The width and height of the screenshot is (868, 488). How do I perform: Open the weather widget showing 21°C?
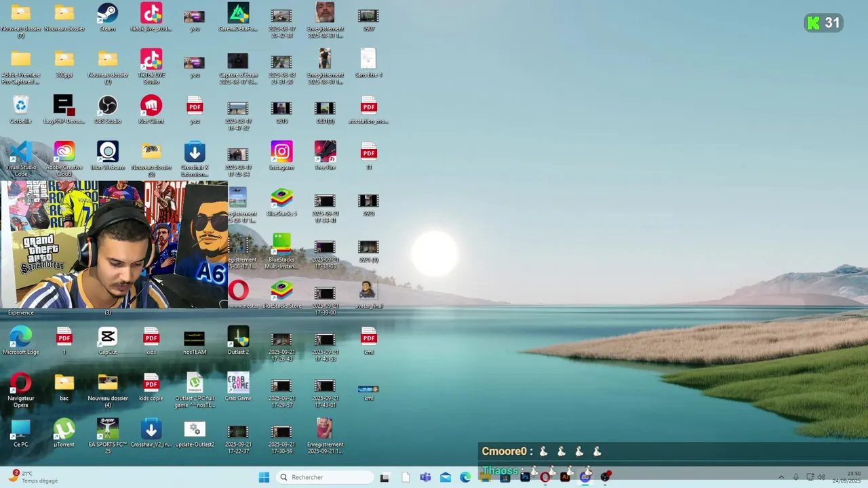[34, 477]
